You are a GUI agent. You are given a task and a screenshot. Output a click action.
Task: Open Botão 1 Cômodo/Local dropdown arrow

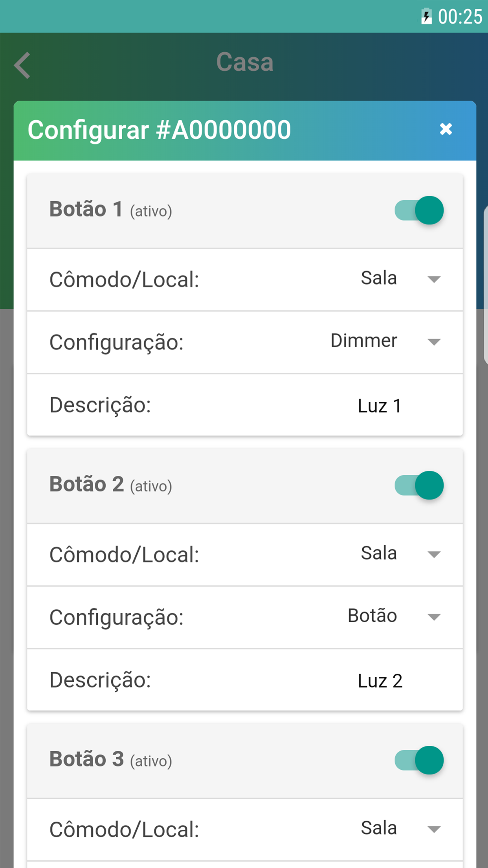[434, 279]
